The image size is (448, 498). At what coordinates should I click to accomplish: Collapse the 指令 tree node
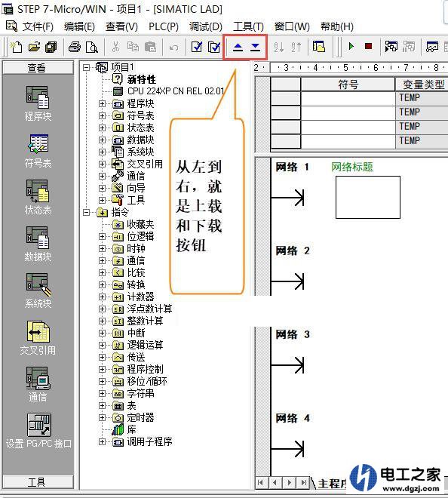(86, 212)
